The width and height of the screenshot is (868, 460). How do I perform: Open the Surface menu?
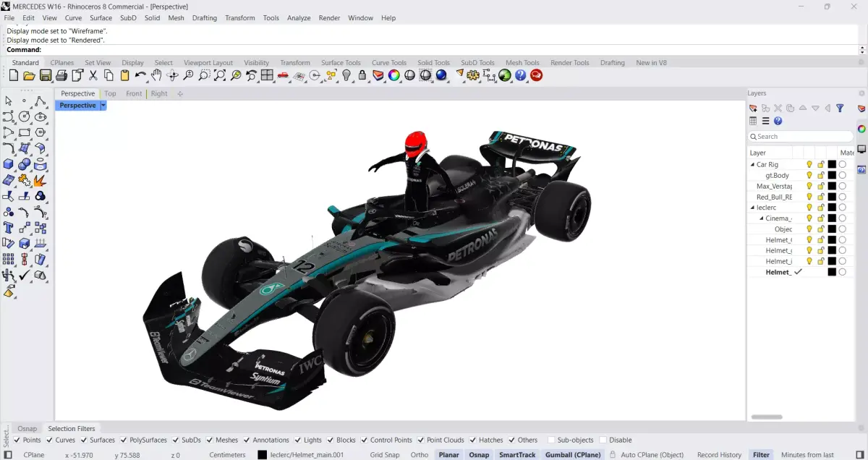tap(101, 18)
